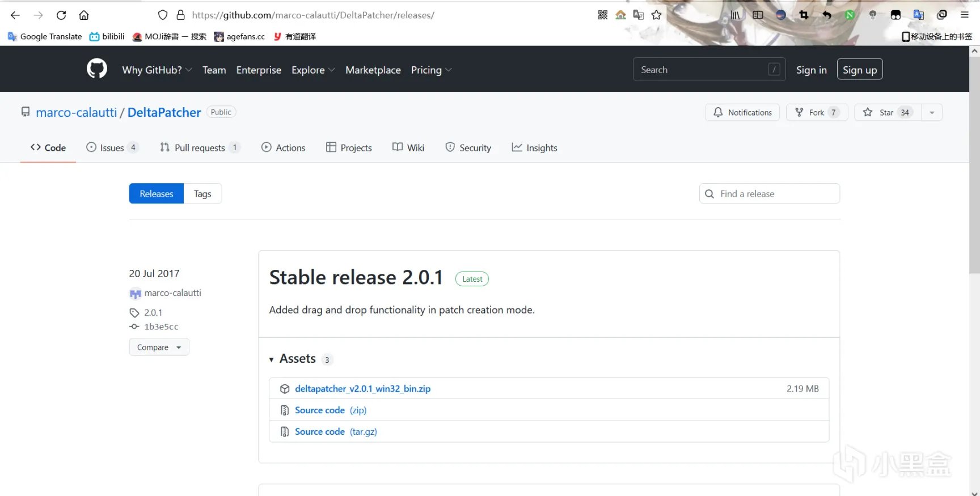Open dropdown arrow next to Star
Screen dimensions: 980x496
point(932,112)
